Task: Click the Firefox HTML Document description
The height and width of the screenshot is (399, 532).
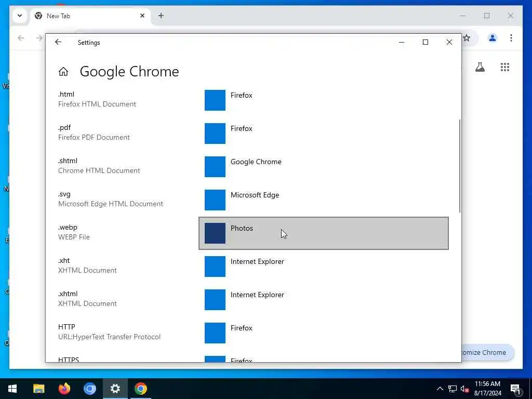Action: coord(97,104)
